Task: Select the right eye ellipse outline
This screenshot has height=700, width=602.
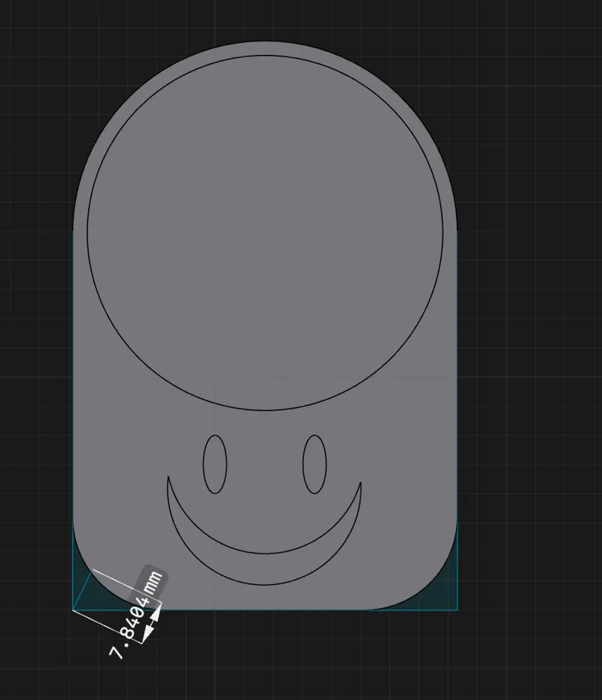Action: pyautogui.click(x=315, y=465)
